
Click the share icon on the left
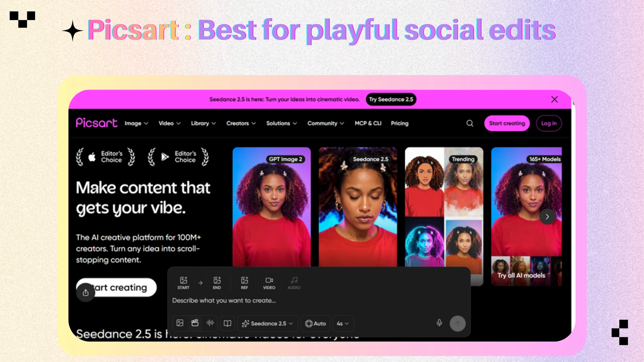pyautogui.click(x=86, y=293)
